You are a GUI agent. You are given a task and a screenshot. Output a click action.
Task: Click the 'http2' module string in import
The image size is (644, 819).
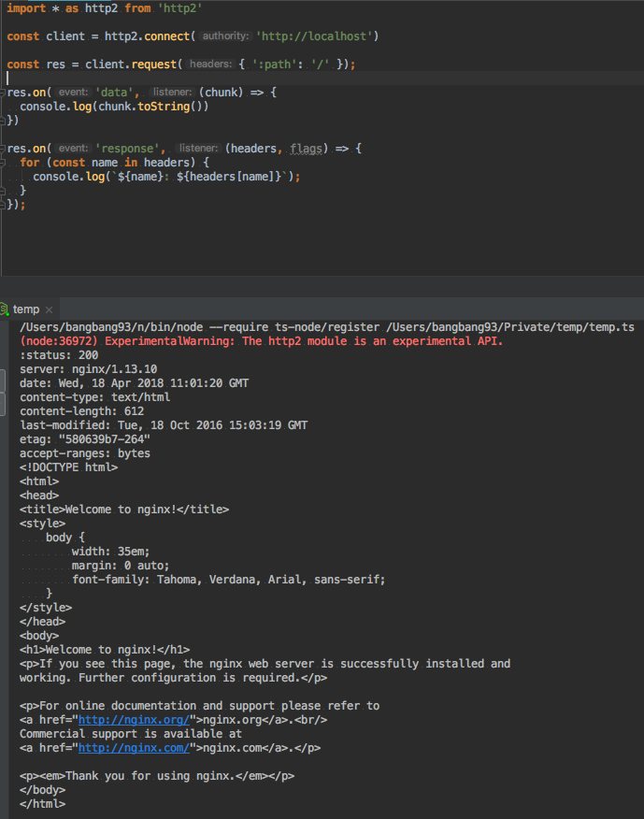click(x=179, y=8)
